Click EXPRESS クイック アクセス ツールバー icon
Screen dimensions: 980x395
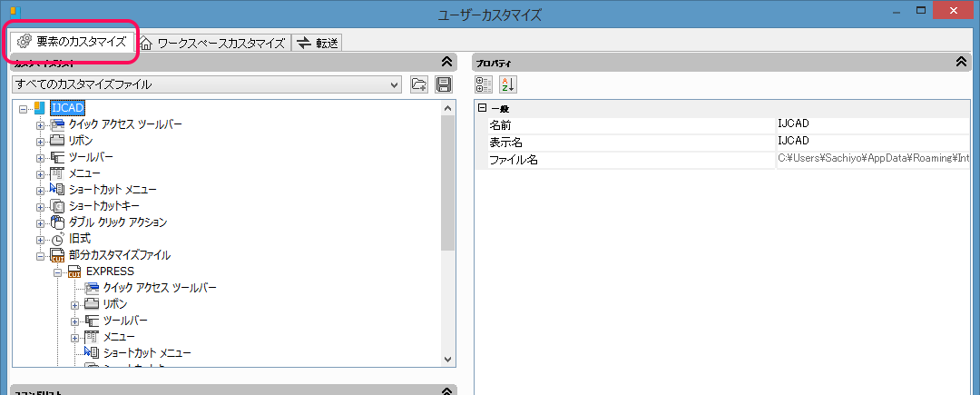tap(92, 288)
